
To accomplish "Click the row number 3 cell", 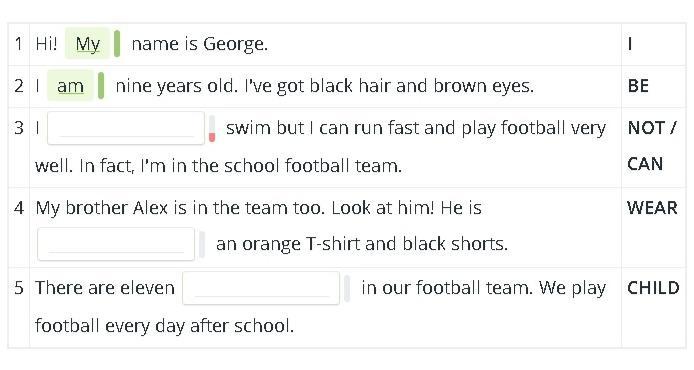I will pyautogui.click(x=19, y=147).
